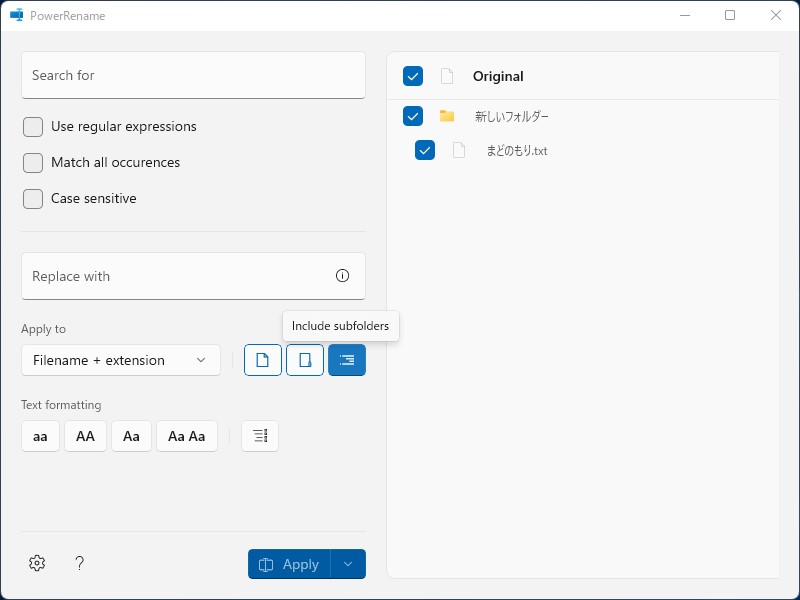The height and width of the screenshot is (600, 800).
Task: Toggle the Include files button
Action: click(x=263, y=360)
